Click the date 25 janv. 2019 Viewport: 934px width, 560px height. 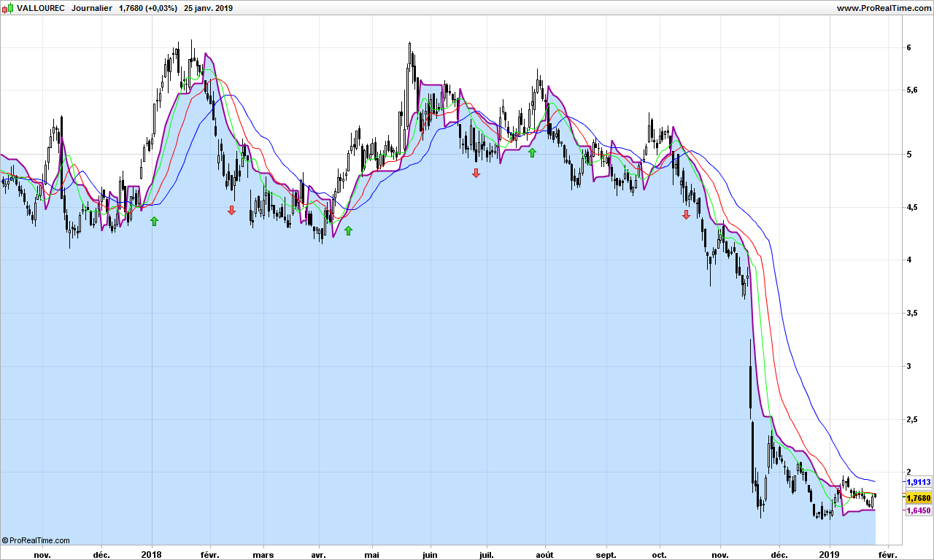click(x=208, y=8)
